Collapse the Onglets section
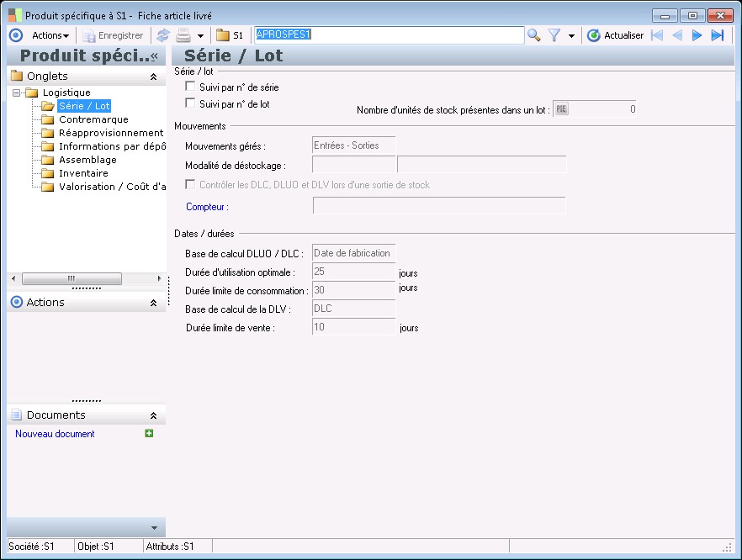 click(153, 77)
